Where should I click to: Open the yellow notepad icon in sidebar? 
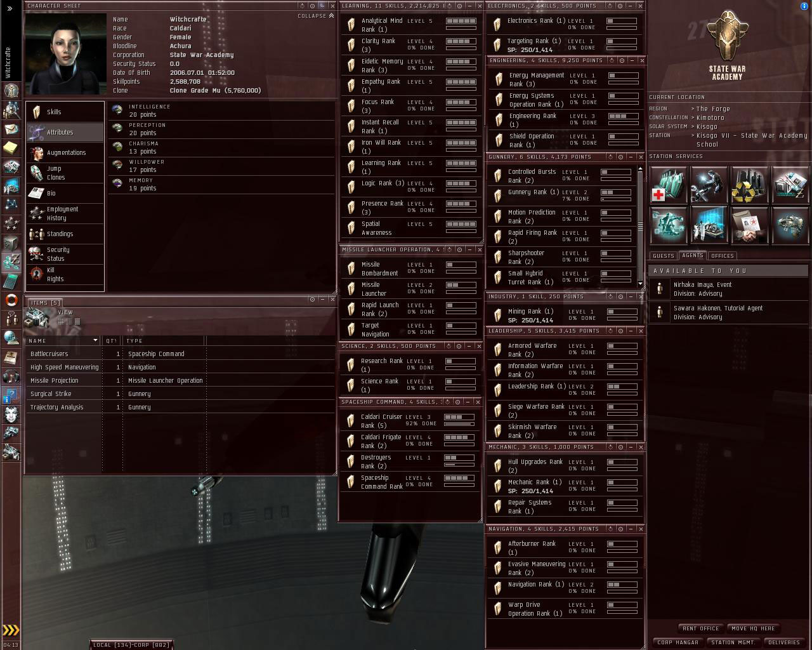[x=11, y=148]
